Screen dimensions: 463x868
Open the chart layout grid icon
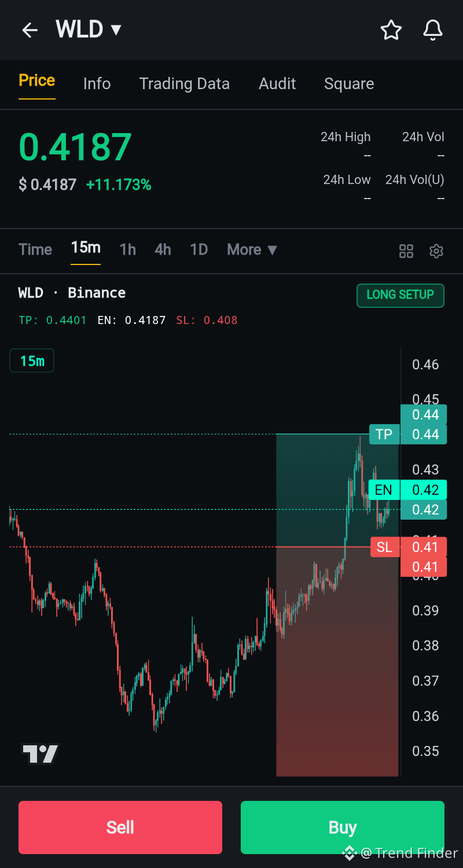pyautogui.click(x=406, y=251)
